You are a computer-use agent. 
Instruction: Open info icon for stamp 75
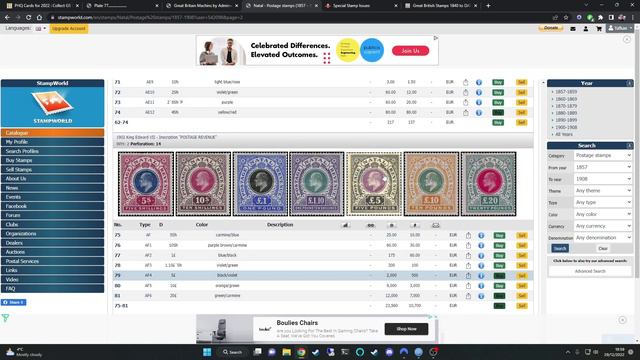coord(481,236)
